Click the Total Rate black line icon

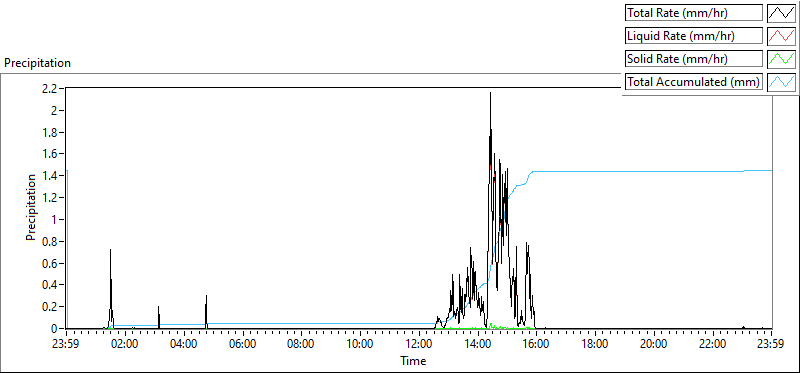781,13
